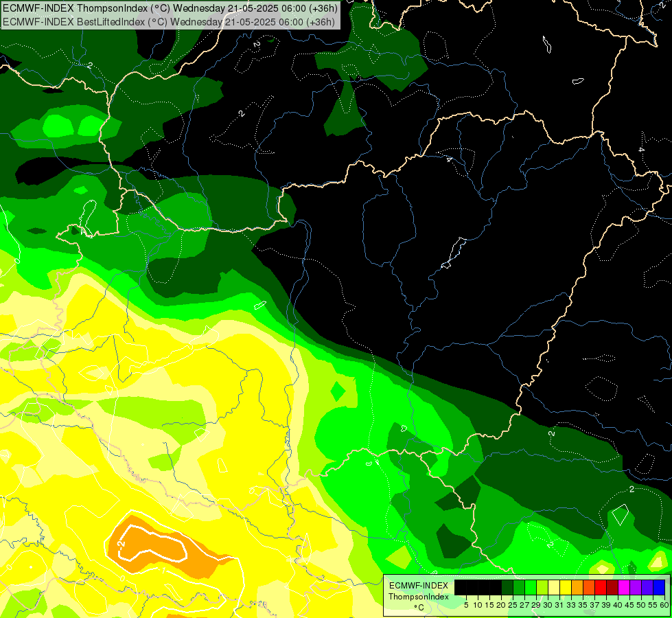This screenshot has width=672, height=618.
Task: Click the legend title 'ECMWF-INDEX'
Action: pos(419,586)
